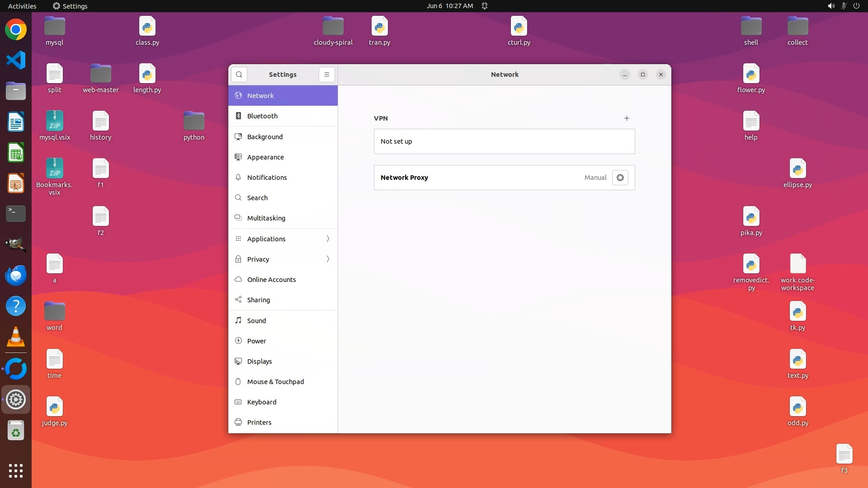Expand the Applications submenu chevron

[328, 239]
